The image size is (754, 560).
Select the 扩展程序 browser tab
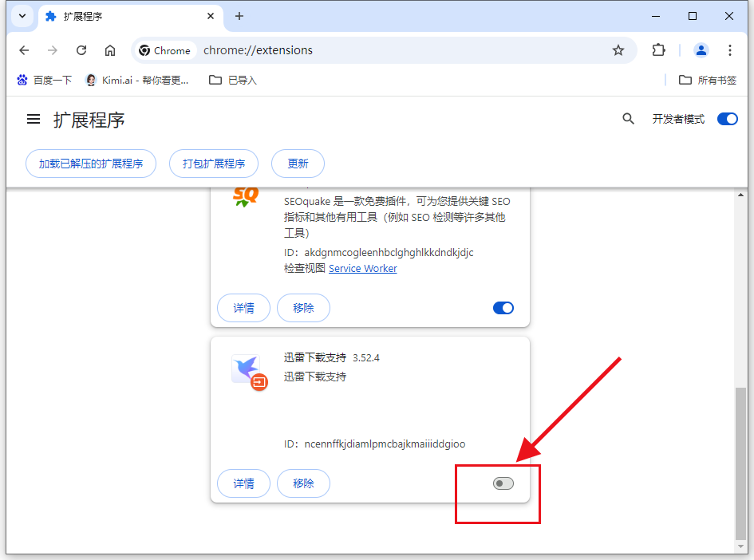click(x=130, y=16)
